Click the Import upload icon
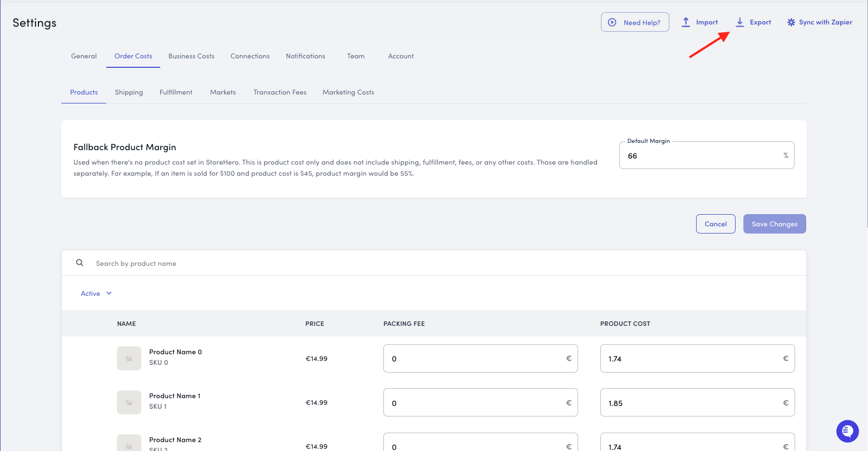 686,22
